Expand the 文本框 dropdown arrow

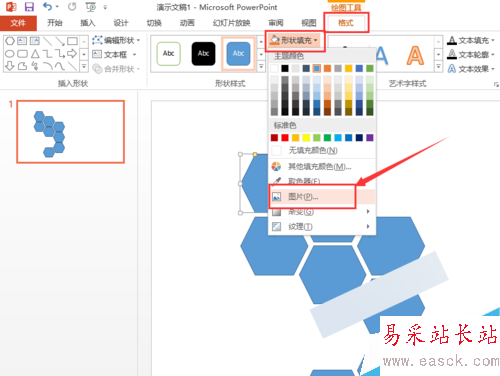(x=134, y=54)
